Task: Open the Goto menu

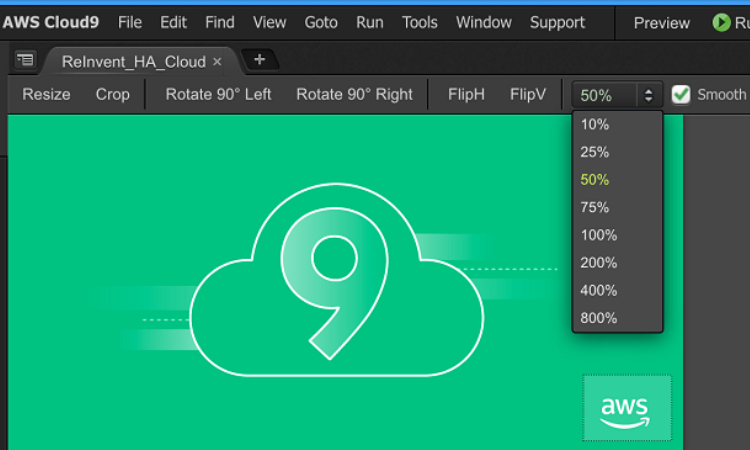Action: (321, 22)
